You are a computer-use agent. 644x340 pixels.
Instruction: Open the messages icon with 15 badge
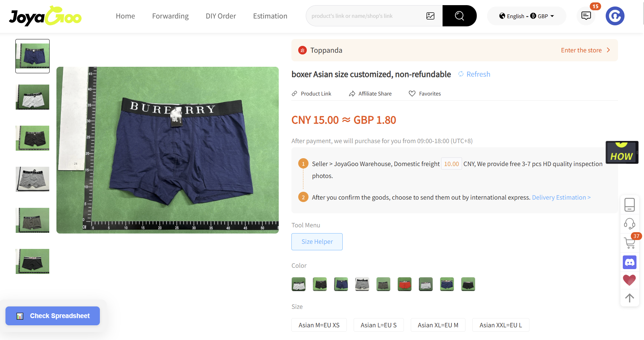pos(586,16)
